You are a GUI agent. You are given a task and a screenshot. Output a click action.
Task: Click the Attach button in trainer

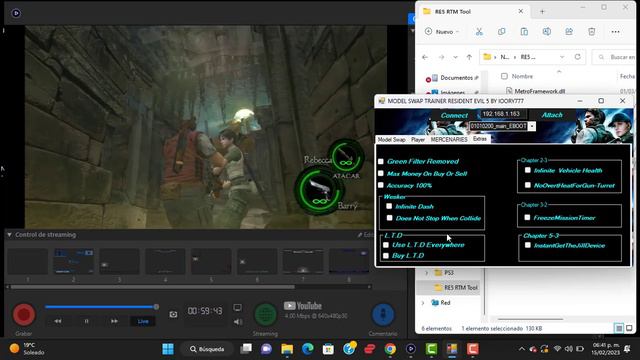click(552, 115)
